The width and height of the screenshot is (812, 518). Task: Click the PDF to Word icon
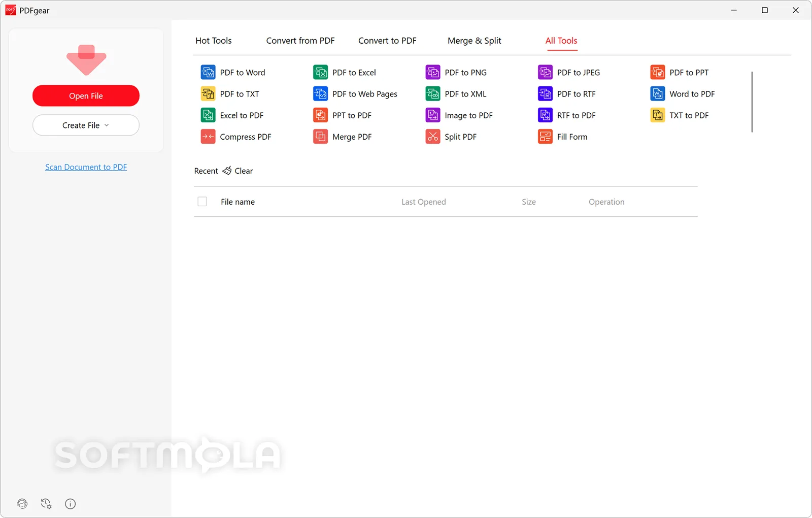[208, 73]
